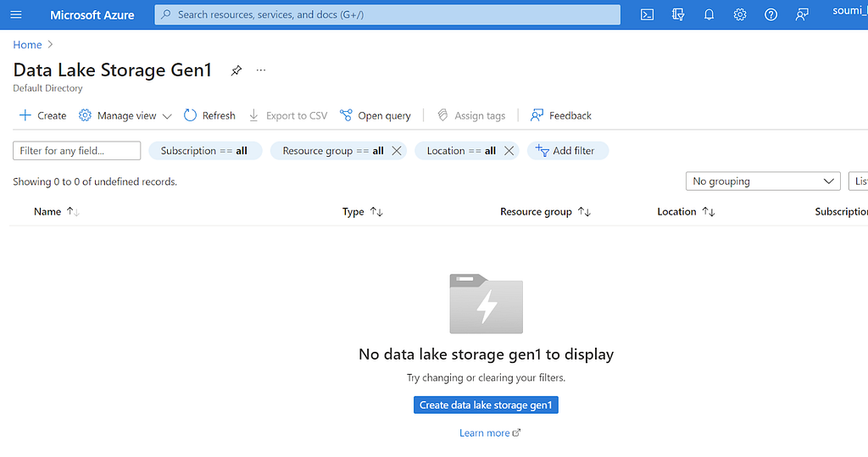Screen dimensions: 868x457
Task: Click Feedback in the command bar
Action: click(561, 115)
